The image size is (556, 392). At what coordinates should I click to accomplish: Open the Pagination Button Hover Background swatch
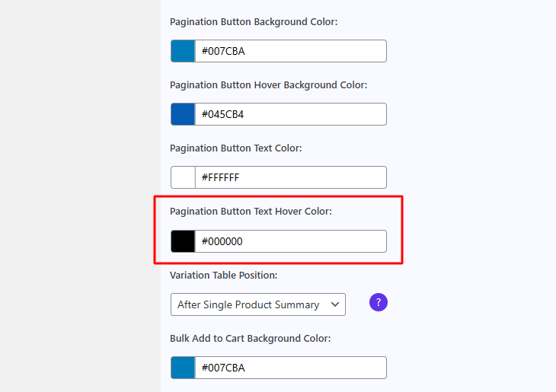(x=183, y=114)
